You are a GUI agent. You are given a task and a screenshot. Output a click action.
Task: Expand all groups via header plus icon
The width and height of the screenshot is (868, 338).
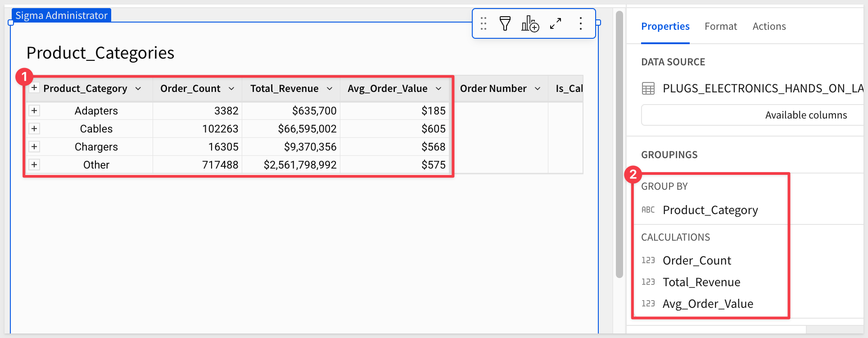click(34, 88)
